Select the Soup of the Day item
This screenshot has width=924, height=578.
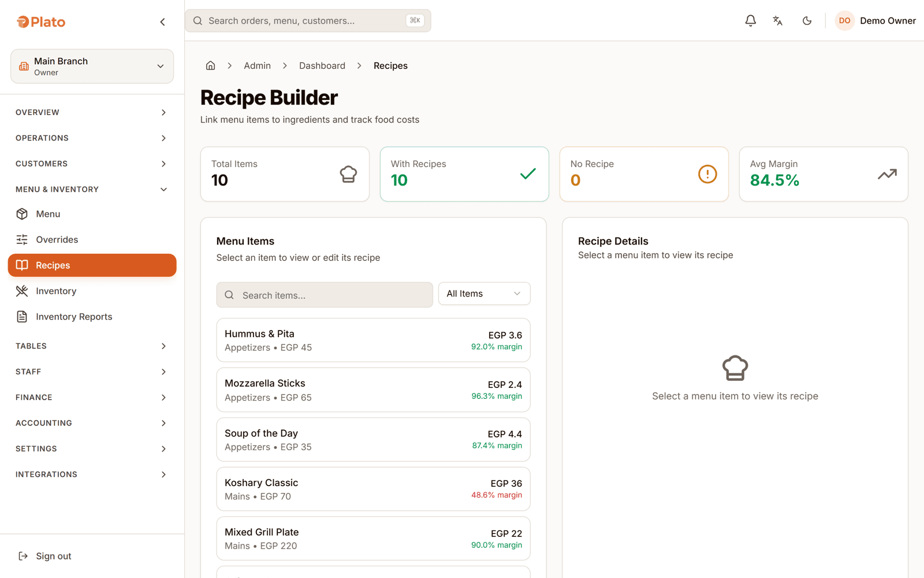(373, 440)
